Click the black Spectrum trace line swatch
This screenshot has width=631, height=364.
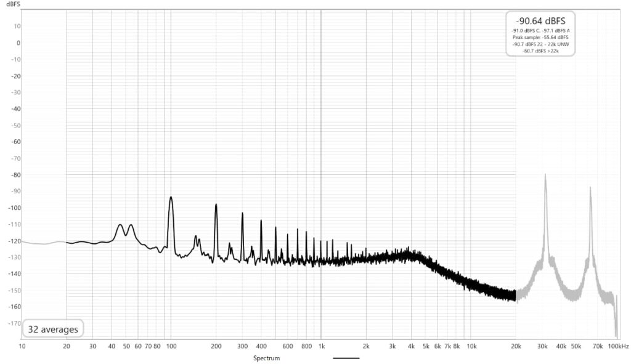coord(346,358)
